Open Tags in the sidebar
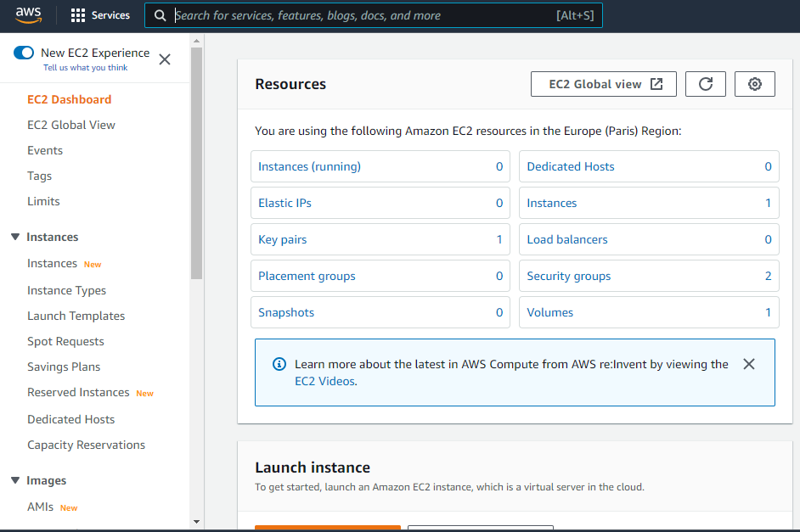Screen dimensions: 800x532 (39, 176)
